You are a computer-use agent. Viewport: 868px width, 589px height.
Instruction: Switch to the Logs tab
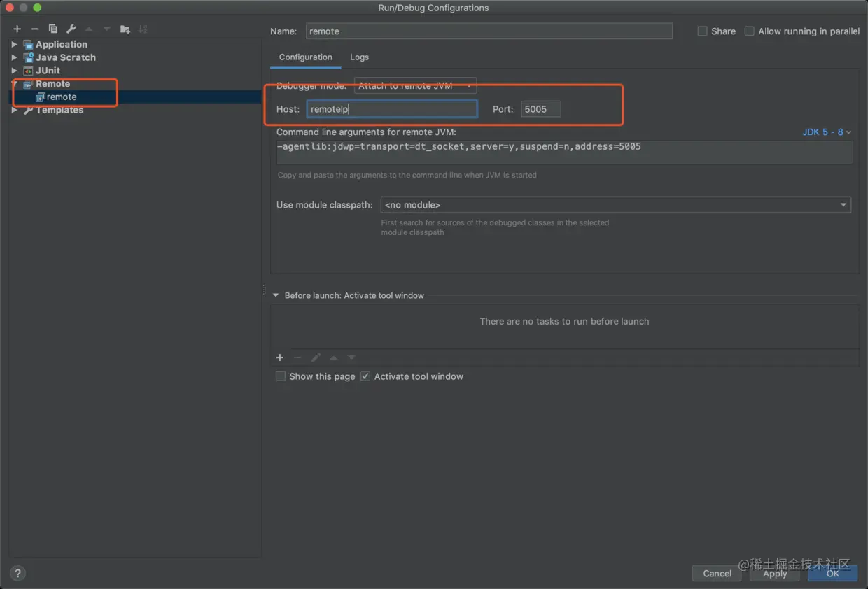point(360,57)
